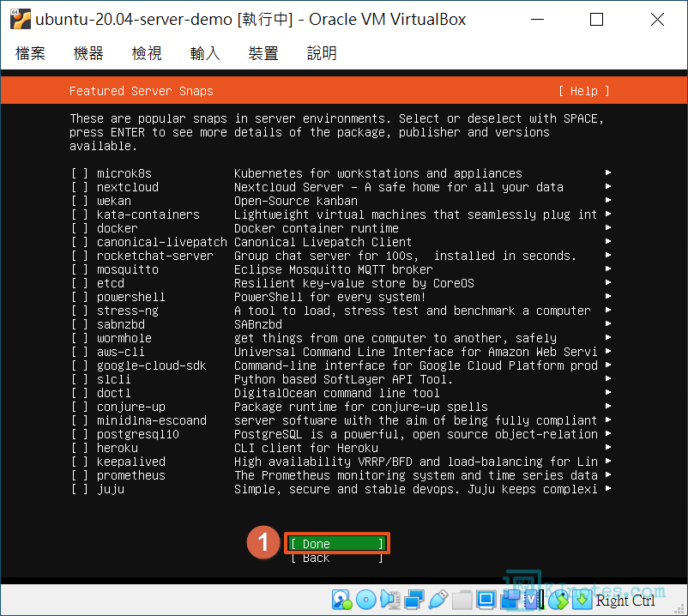
Task: Expand details arrow for wekan row
Action: click(608, 201)
